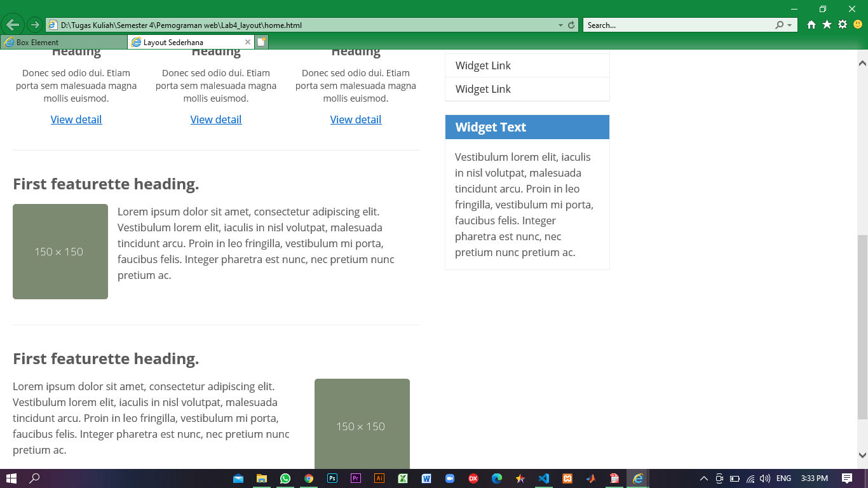Go to home page with the home icon
The height and width of the screenshot is (488, 868).
pos(811,24)
